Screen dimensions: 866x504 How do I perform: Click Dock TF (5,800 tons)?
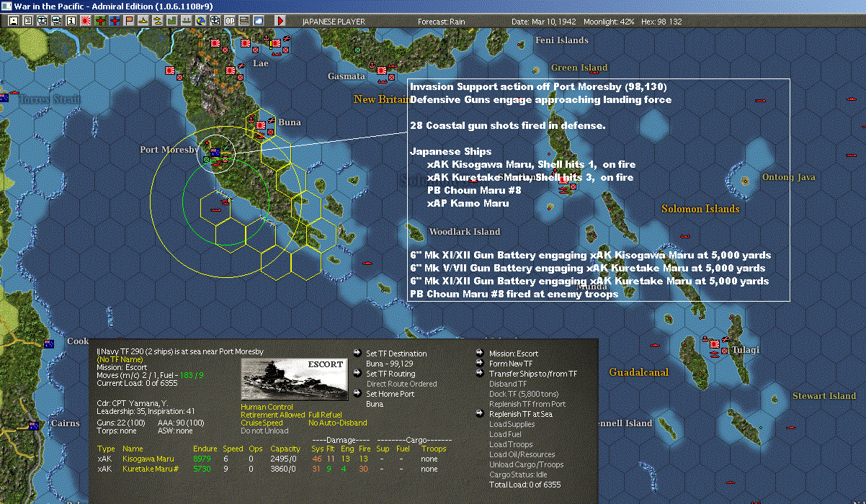pyautogui.click(x=524, y=394)
